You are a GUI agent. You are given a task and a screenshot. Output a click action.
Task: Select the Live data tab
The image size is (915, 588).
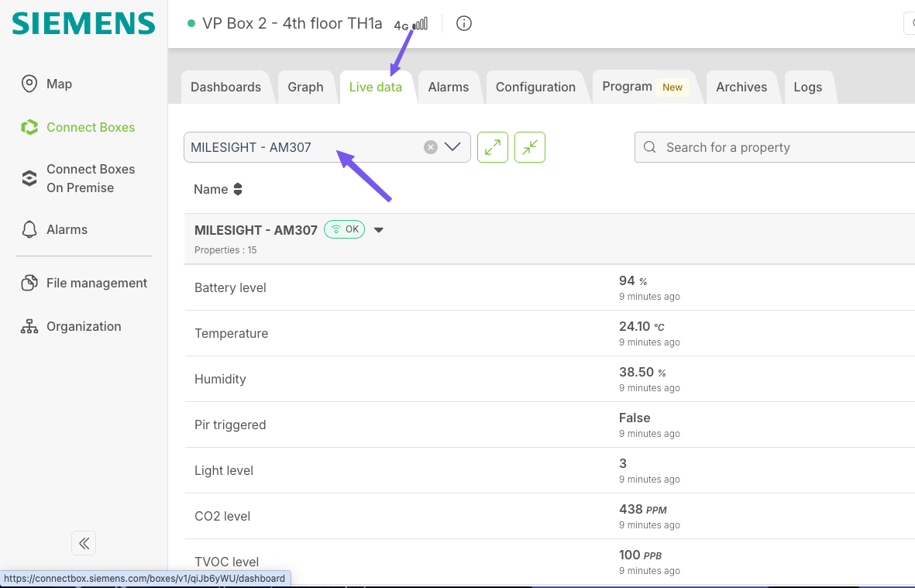tap(376, 88)
